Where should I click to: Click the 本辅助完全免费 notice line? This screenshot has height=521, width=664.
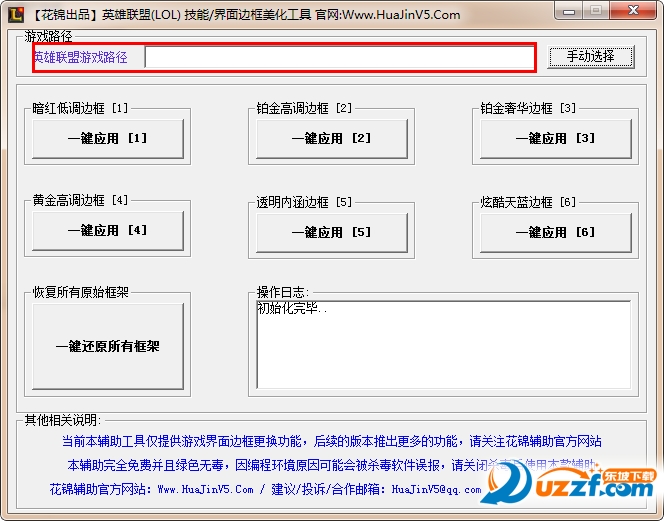tap(332, 465)
